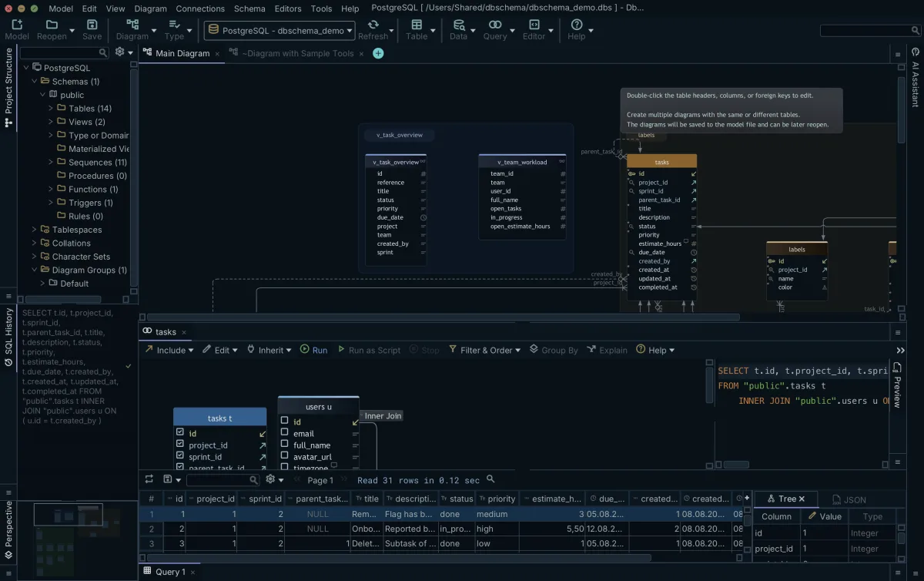Open the Filter & Order dropdown
The height and width of the screenshot is (581, 924).
484,350
